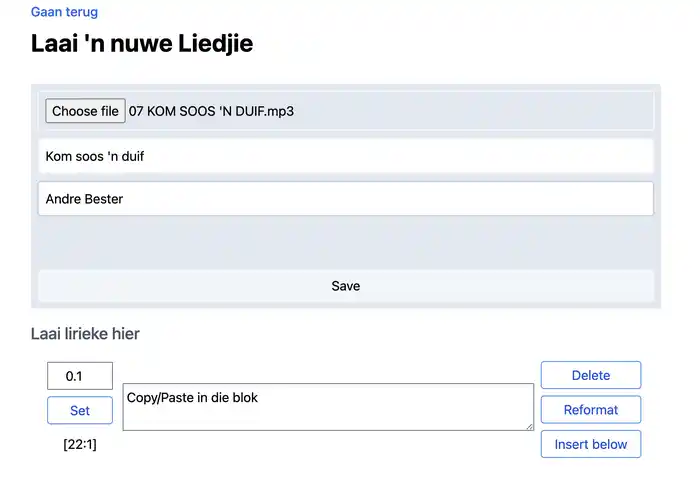The image size is (700, 477).
Task: Delete the lyrics block
Action: click(590, 376)
